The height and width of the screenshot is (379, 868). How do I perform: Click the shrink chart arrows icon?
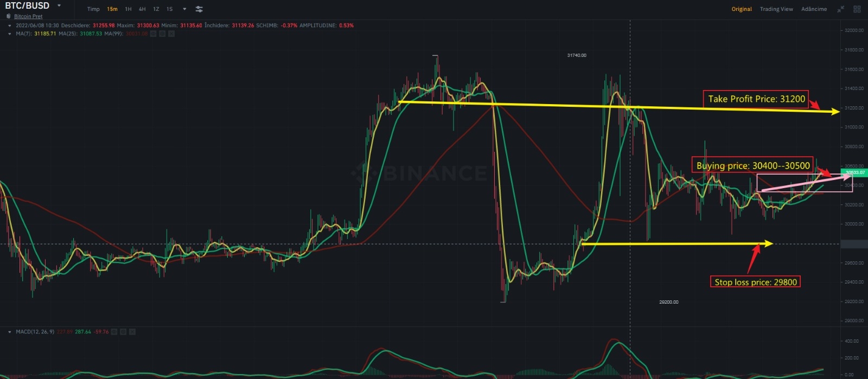click(x=840, y=9)
